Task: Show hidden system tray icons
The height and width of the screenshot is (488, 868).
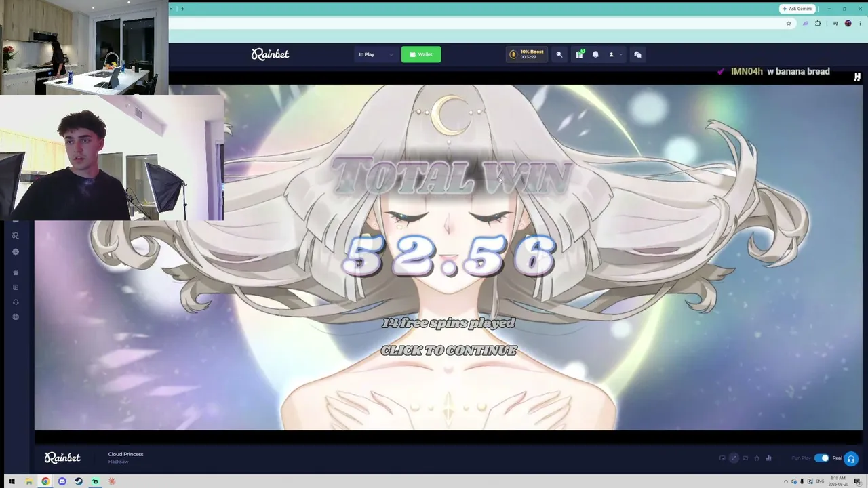Action: coord(786,481)
